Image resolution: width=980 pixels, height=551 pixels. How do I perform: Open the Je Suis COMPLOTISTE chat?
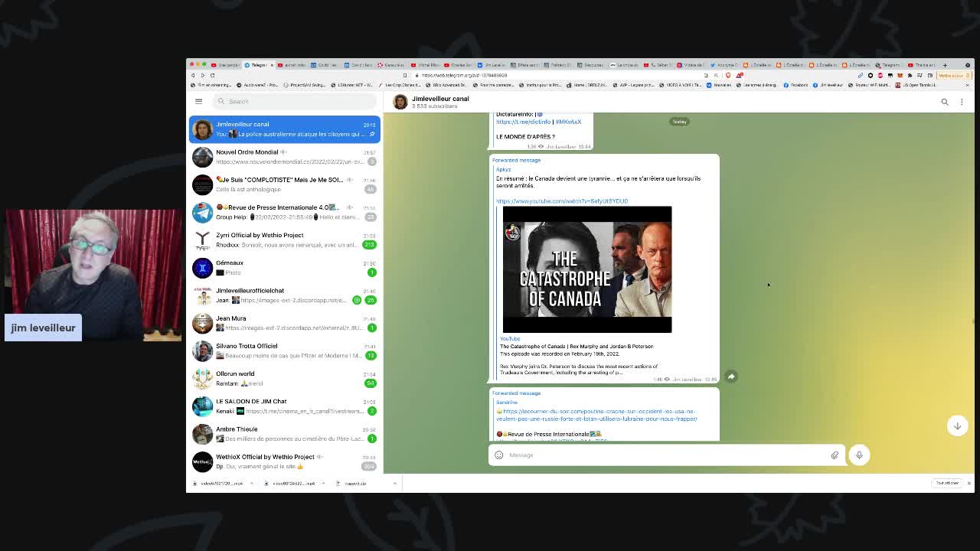point(284,184)
